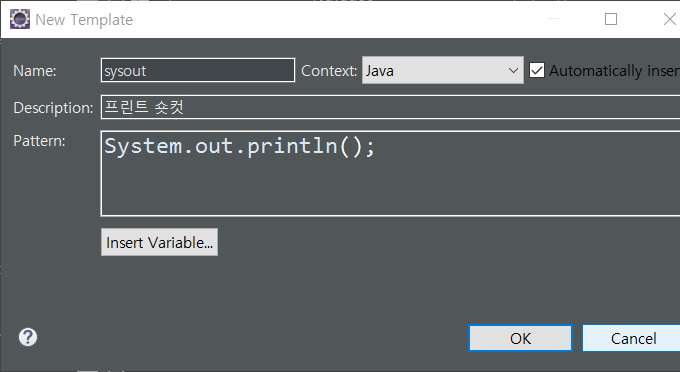Viewport: 680px width, 372px height.
Task: Click the Description: label
Action: pyautogui.click(x=53, y=108)
